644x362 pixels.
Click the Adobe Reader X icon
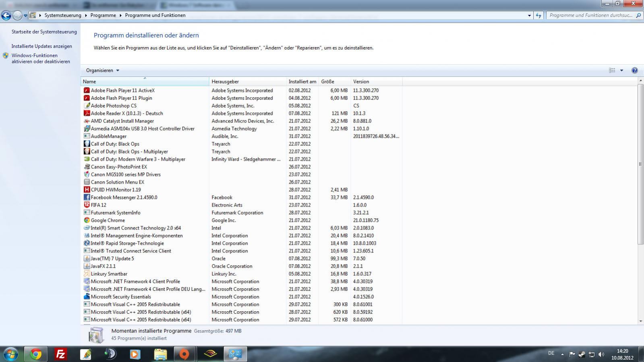87,114
